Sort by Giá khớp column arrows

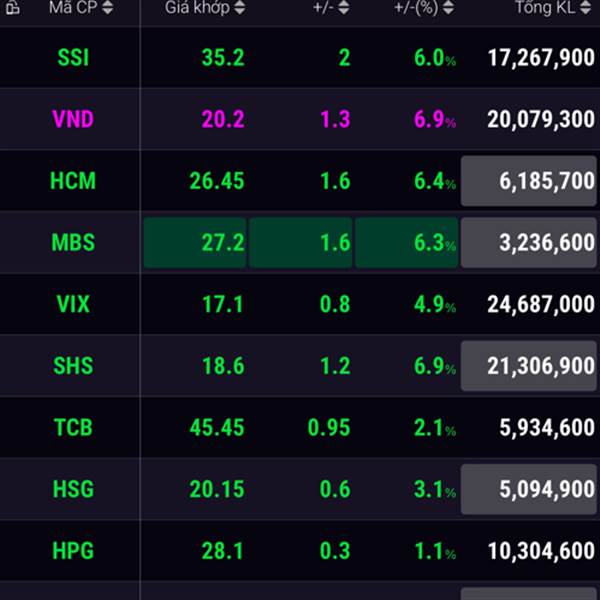click(x=240, y=7)
